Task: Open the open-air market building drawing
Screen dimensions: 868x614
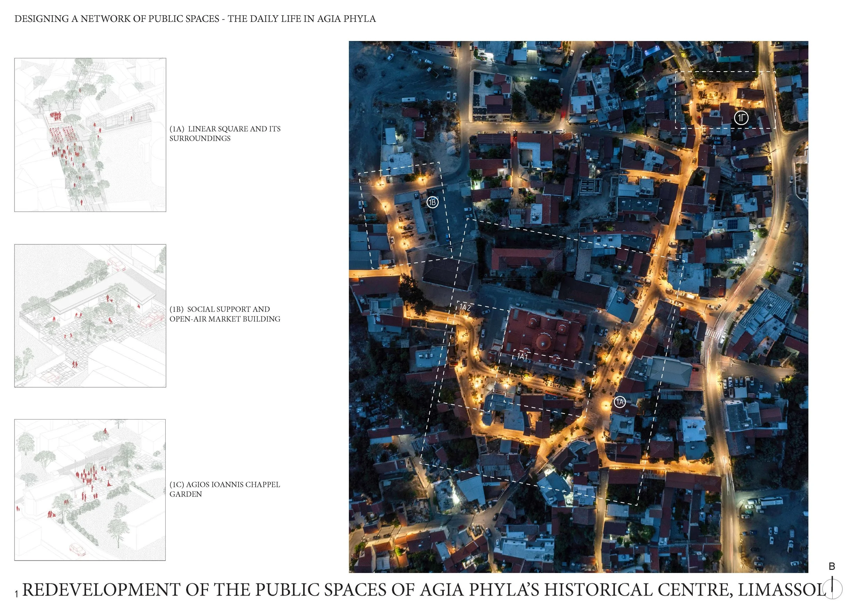Action: (x=90, y=316)
